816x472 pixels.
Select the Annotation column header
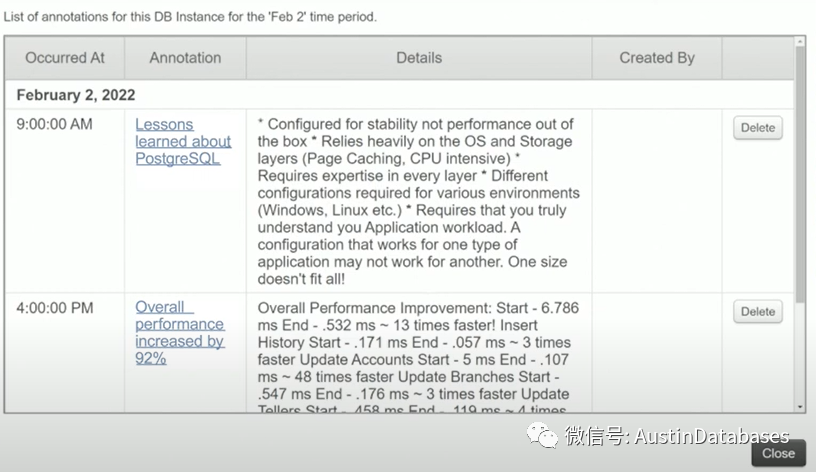pyautogui.click(x=185, y=58)
